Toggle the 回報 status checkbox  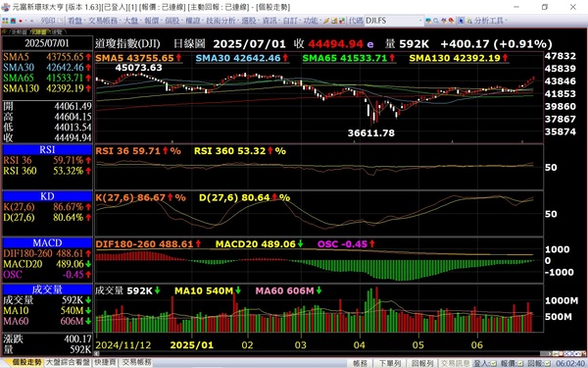click(x=548, y=363)
